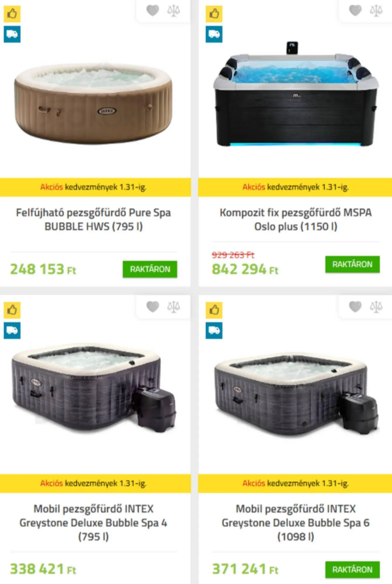Open the round beige Intex spa image
The image size is (392, 584).
pos(93,104)
